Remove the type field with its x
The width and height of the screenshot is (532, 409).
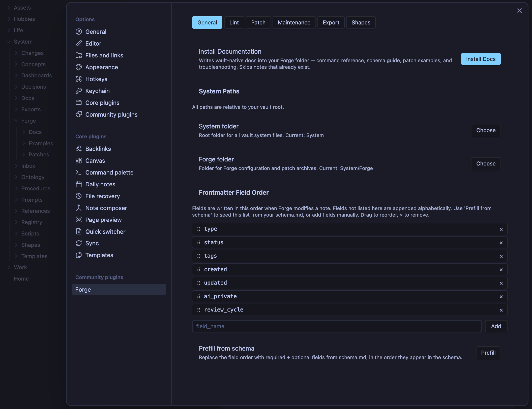[x=501, y=229]
